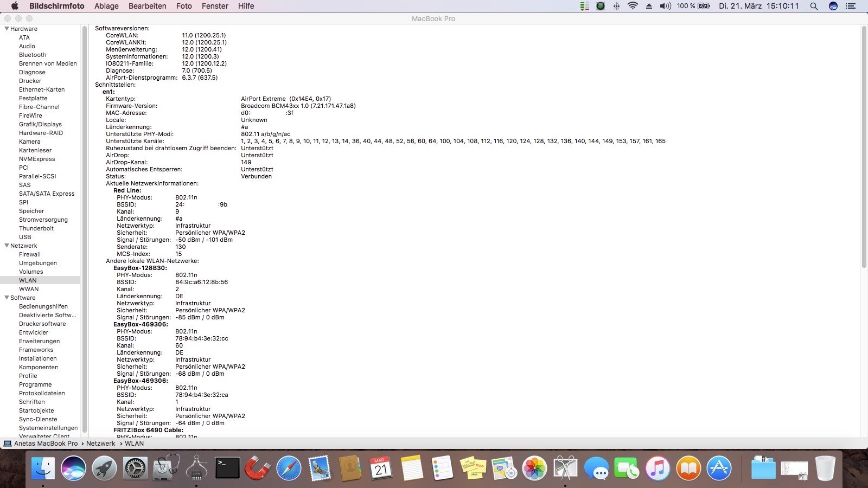Open FaceTime green icon in Dock
Image resolution: width=868 pixels, height=488 pixels.
[x=627, y=467]
